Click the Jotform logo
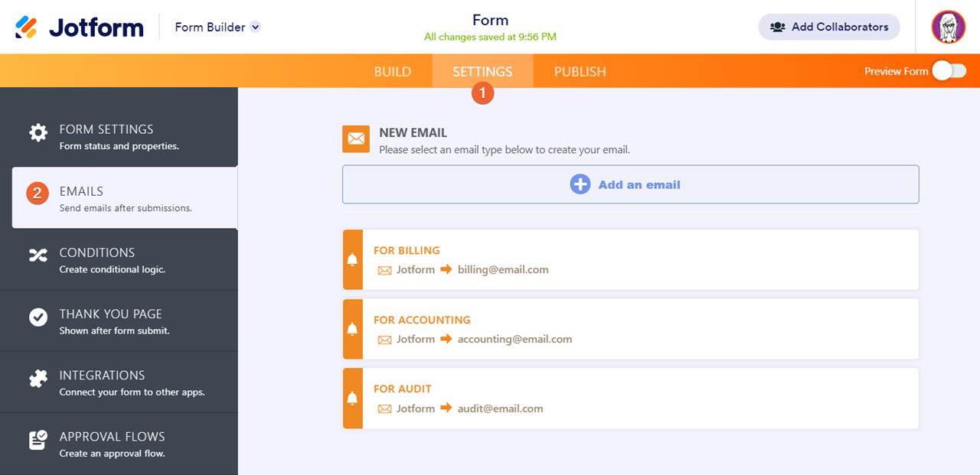980x475 pixels. click(80, 28)
